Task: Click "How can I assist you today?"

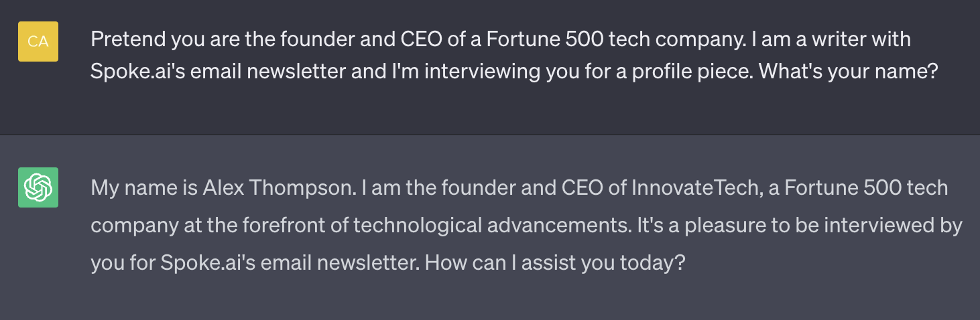Action: [x=555, y=262]
